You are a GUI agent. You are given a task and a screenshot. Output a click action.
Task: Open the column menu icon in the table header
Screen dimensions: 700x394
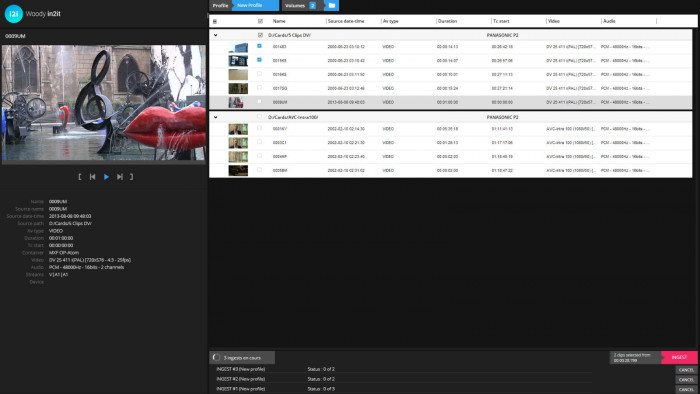coord(215,21)
